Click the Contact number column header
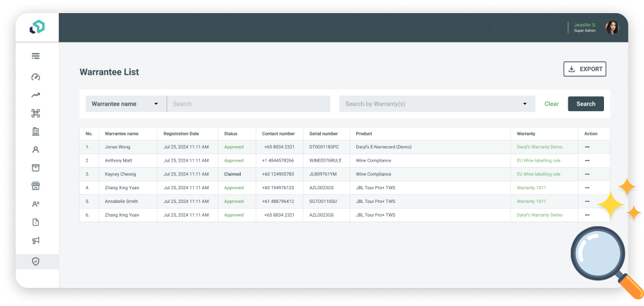Viewport: 644px width, 306px height. pos(278,134)
